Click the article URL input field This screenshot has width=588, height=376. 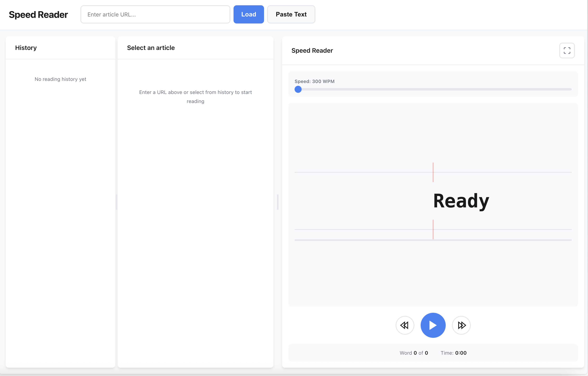click(x=155, y=14)
